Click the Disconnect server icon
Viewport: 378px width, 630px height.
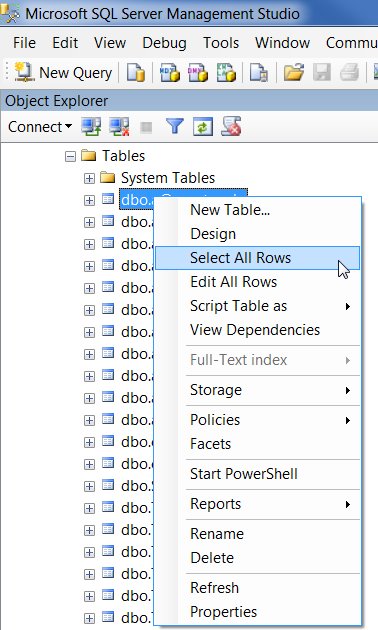[x=119, y=127]
